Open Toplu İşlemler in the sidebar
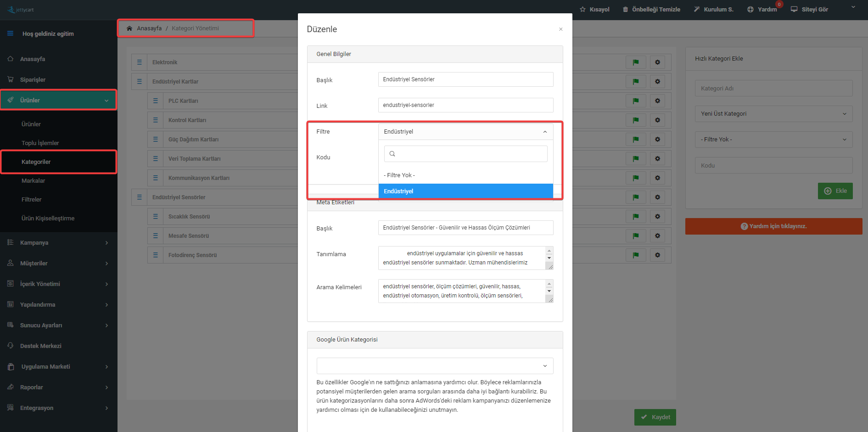The image size is (868, 432). (40, 143)
